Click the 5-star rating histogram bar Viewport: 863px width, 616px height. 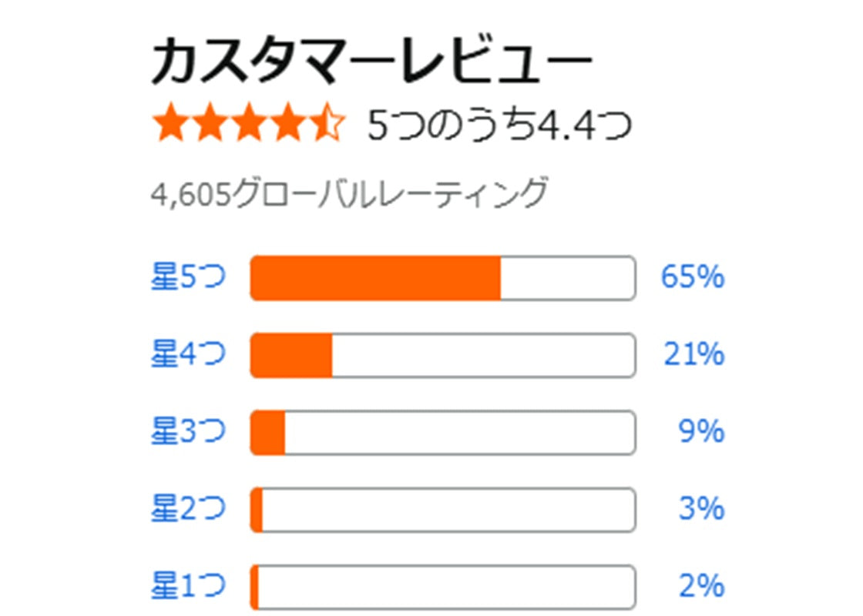pos(443,278)
